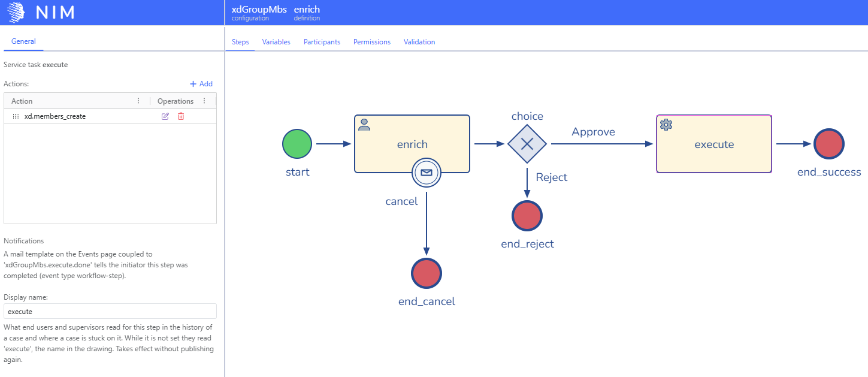The image size is (868, 377).
Task: Click the end_success label
Action: [829, 172]
